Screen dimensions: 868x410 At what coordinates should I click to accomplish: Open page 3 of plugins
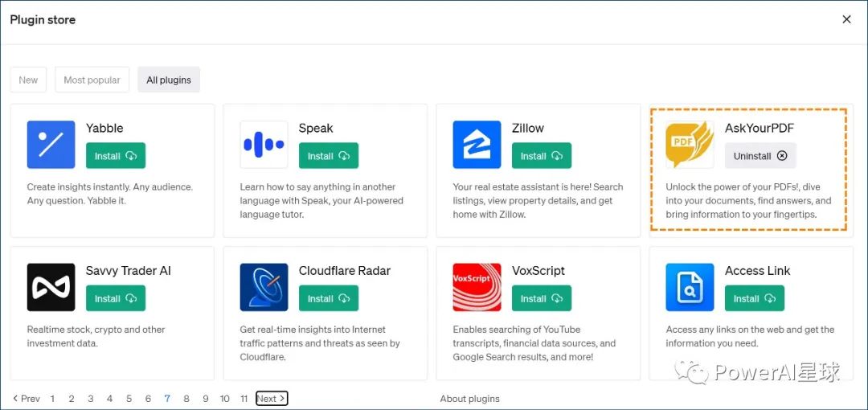coord(91,399)
